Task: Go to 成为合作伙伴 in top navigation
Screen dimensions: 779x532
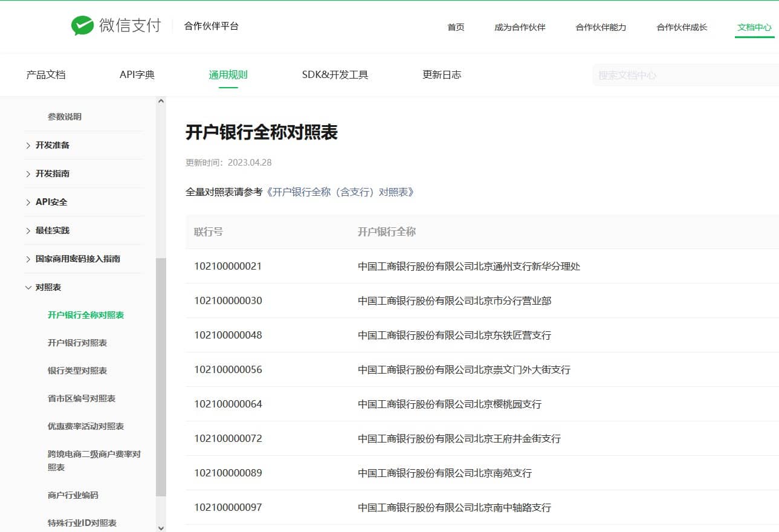Action: click(520, 27)
